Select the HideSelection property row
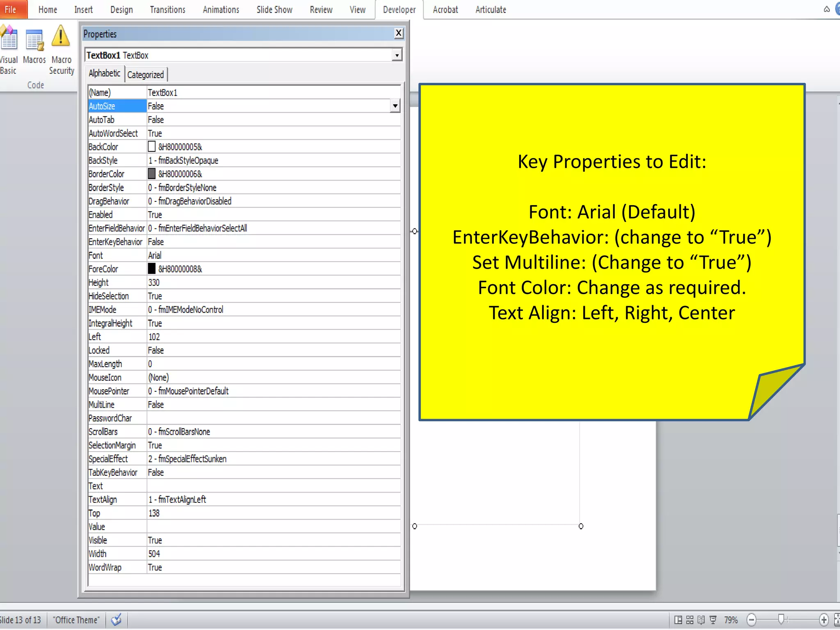840x630 pixels. 244,296
